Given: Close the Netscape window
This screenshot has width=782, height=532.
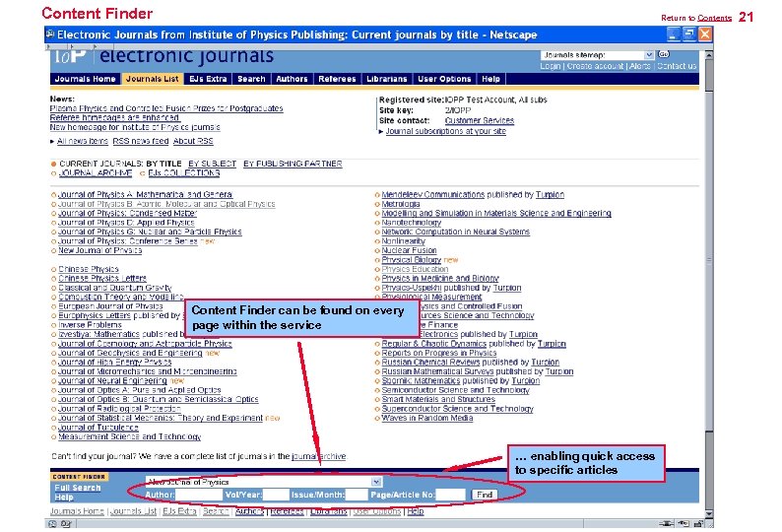Looking at the screenshot, I should [705, 33].
